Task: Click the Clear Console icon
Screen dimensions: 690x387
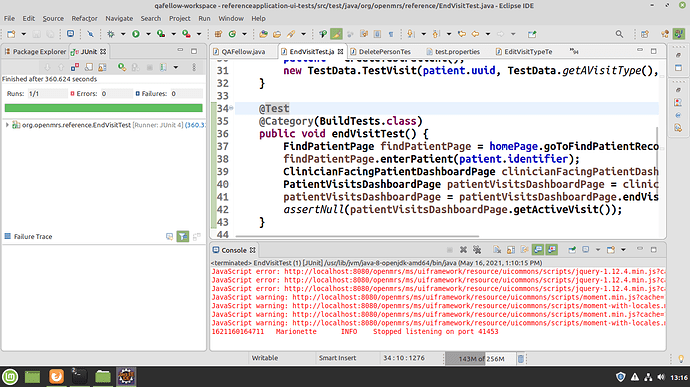Action: pyautogui.click(x=497, y=250)
